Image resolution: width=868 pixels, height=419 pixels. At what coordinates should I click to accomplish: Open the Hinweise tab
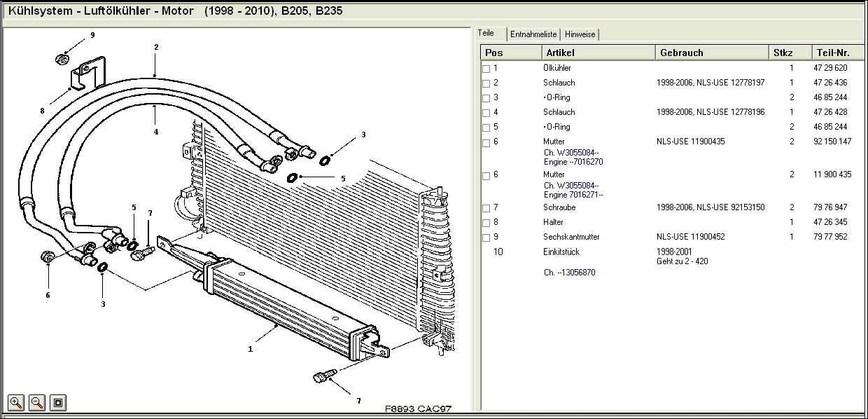point(580,34)
